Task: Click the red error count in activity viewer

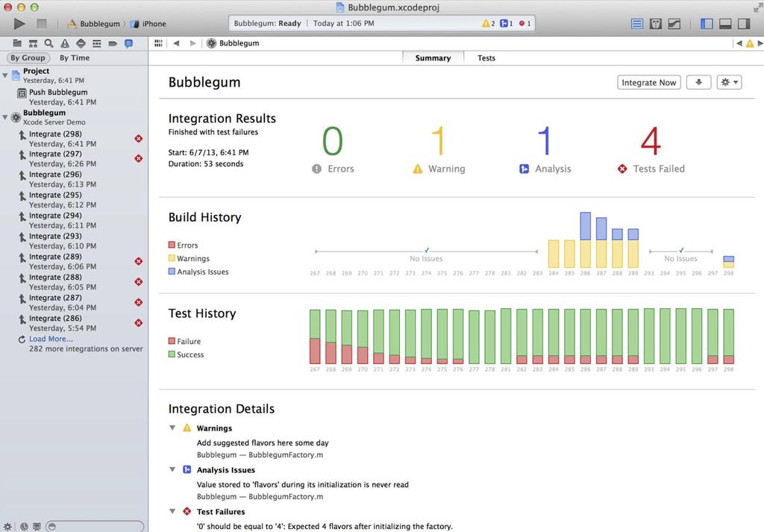Action: tap(525, 23)
